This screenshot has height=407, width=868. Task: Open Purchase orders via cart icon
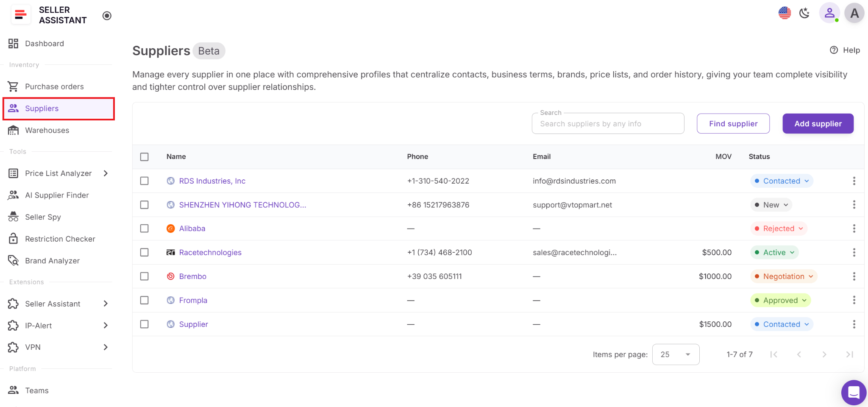click(x=13, y=86)
